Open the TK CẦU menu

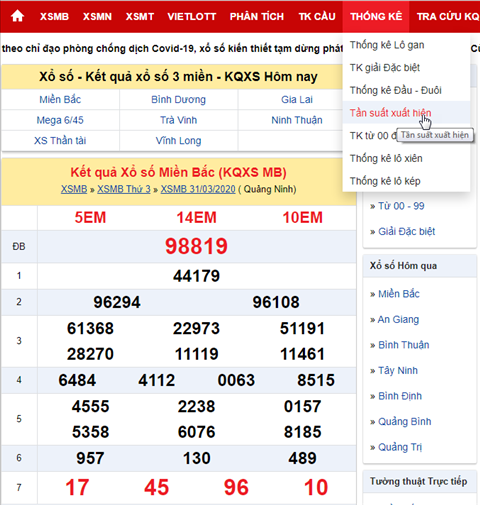317,16
